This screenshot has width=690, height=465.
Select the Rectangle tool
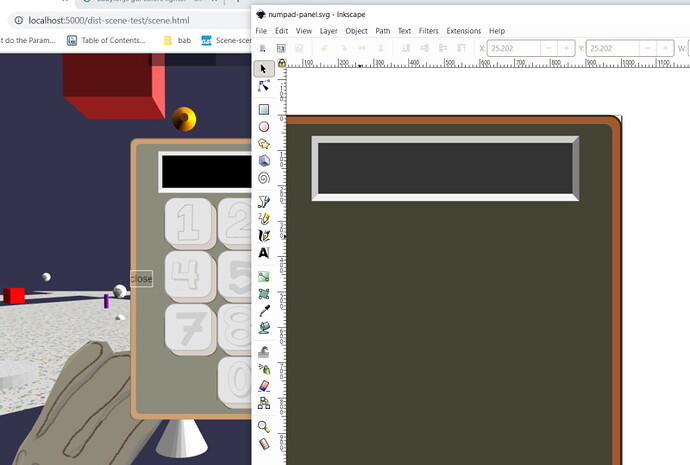click(x=264, y=109)
